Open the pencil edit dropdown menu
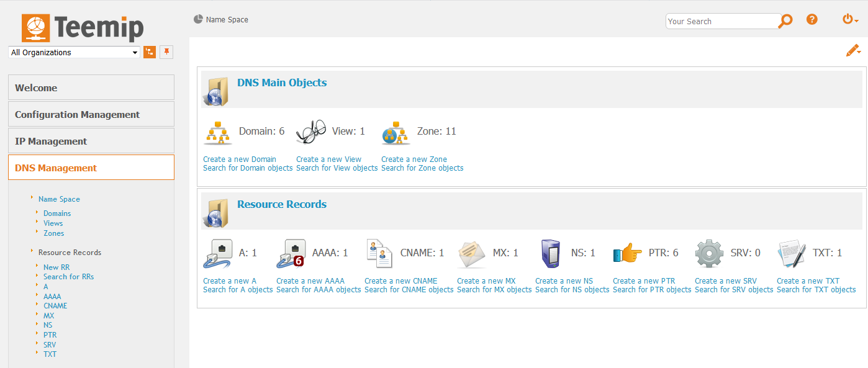Screen dimensions: 868x368 (x=853, y=51)
